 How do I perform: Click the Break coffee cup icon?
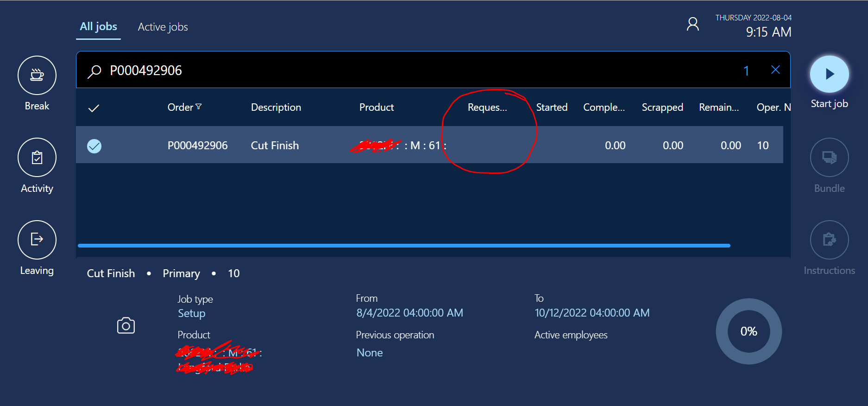point(37,75)
